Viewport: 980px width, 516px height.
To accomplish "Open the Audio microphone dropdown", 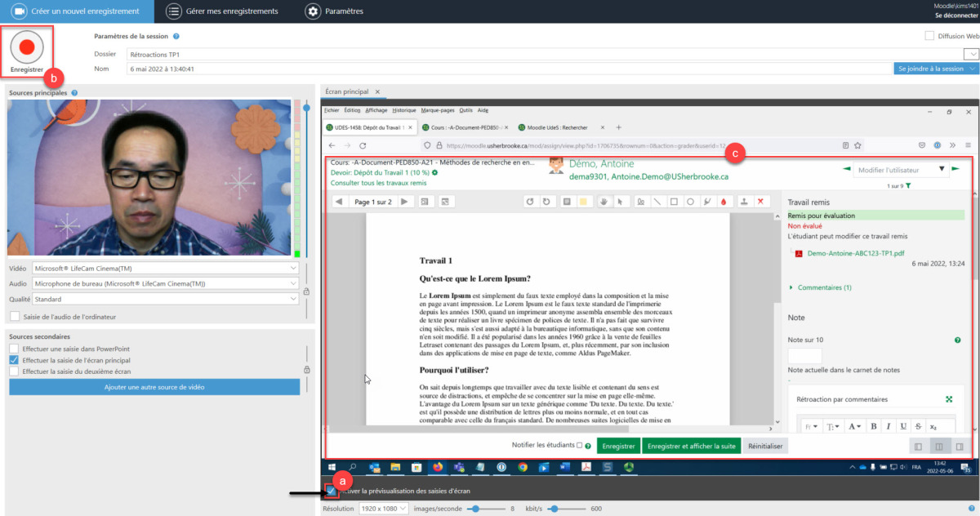I will [165, 284].
